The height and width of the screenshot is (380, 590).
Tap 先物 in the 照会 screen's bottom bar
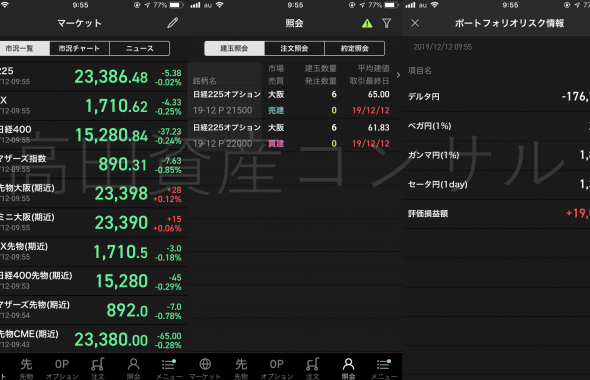pyautogui.click(x=241, y=368)
